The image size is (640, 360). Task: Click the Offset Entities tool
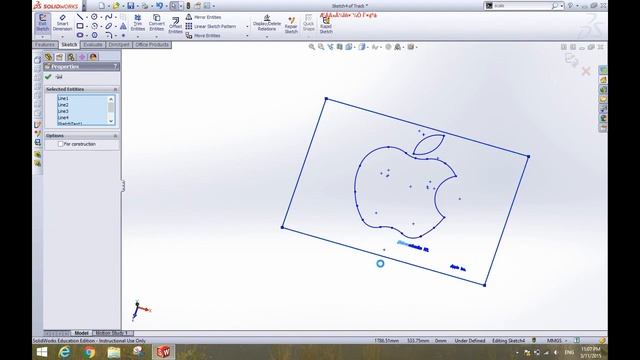coord(175,25)
